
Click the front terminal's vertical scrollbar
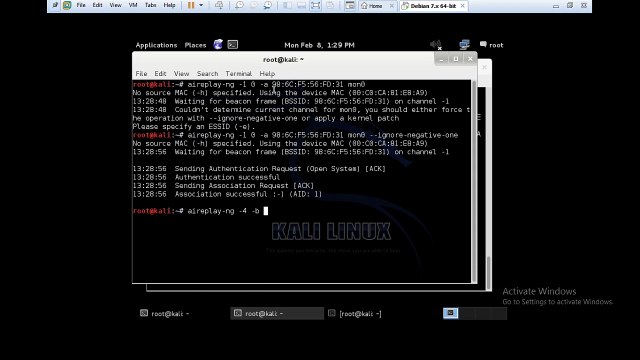[x=474, y=181]
